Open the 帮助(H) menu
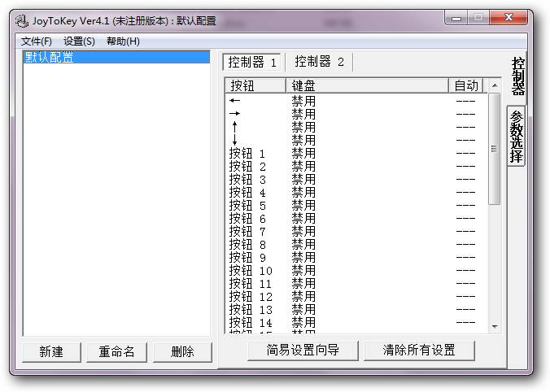This screenshot has height=392, width=550. pos(123,41)
